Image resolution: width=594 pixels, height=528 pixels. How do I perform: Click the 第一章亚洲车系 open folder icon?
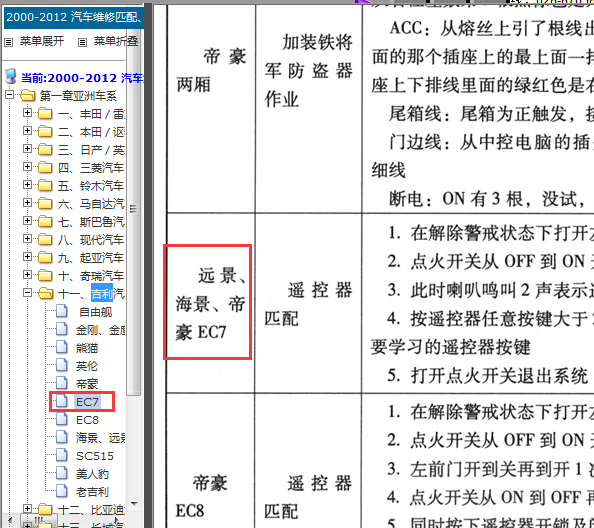[x=28, y=95]
